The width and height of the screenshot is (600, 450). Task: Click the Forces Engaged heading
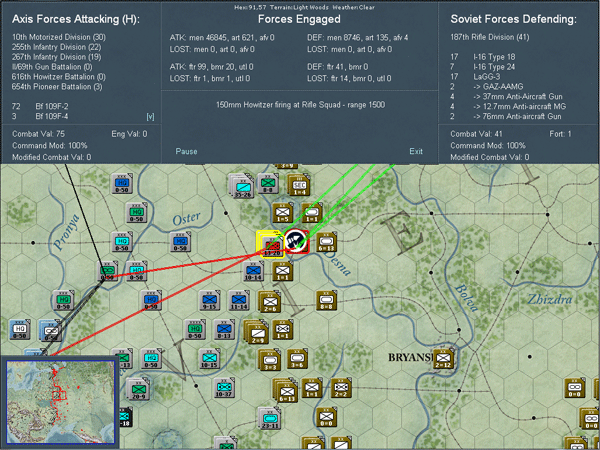point(299,19)
